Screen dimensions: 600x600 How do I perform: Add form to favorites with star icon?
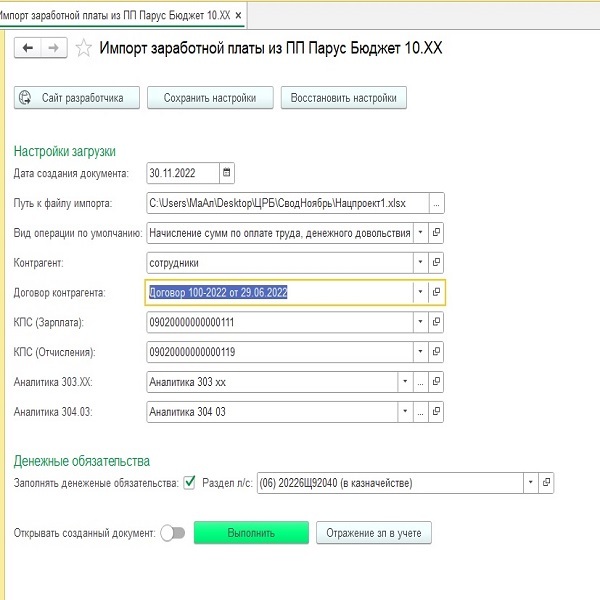(84, 48)
